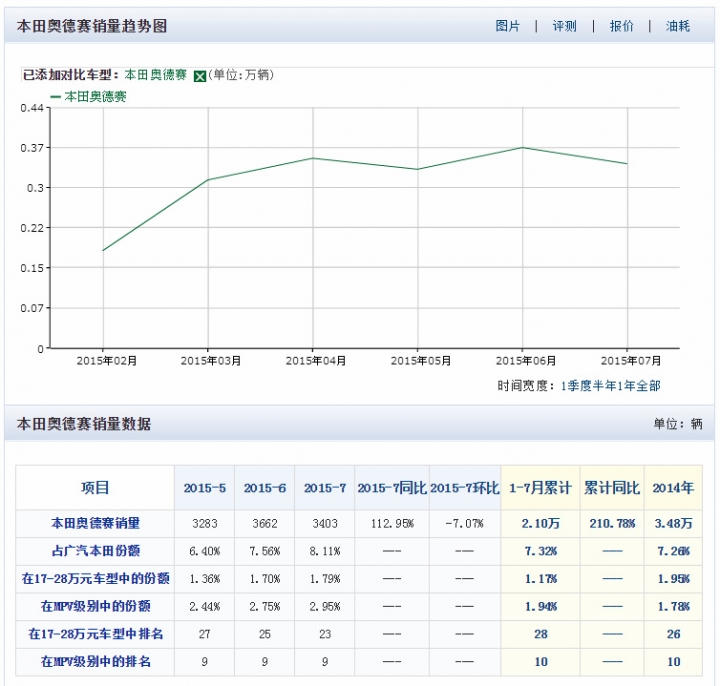The height and width of the screenshot is (686, 720).
Task: Click the 8.11% share cell
Action: pos(325,551)
